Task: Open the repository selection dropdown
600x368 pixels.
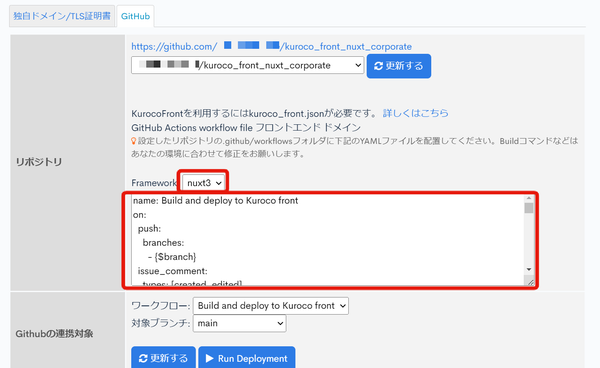Action: tap(248, 65)
